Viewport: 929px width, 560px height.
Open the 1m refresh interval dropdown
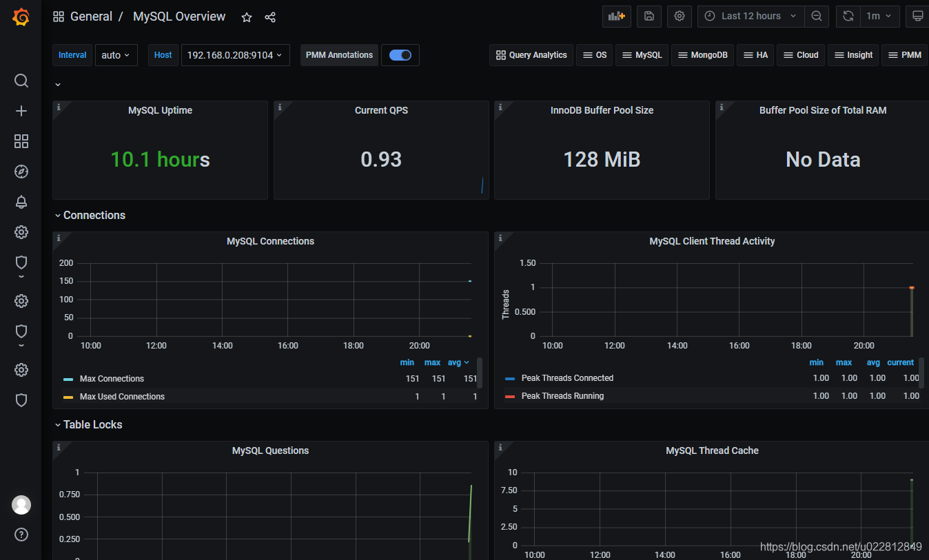click(x=880, y=16)
